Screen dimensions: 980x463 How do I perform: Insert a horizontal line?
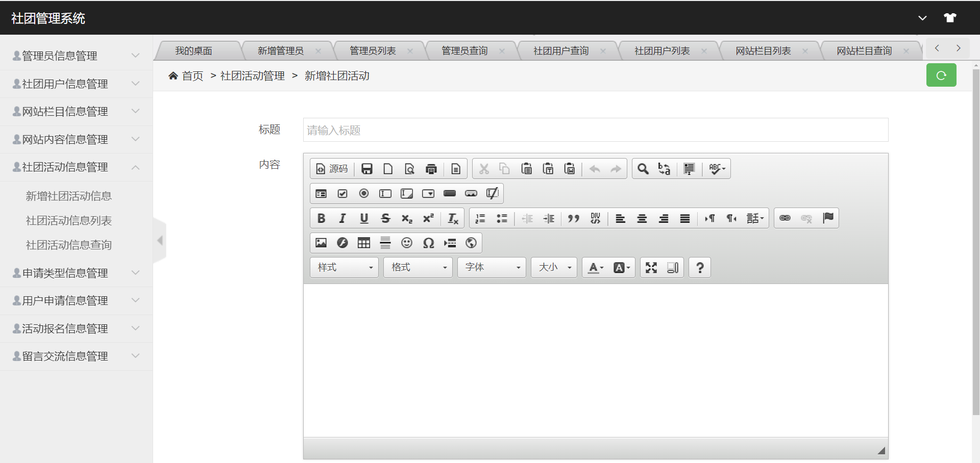click(385, 243)
